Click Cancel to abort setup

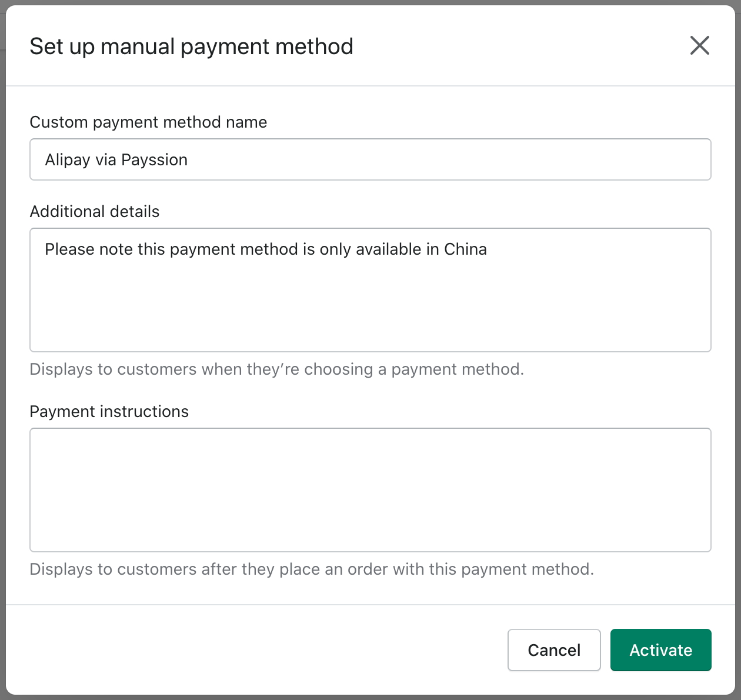click(x=553, y=650)
